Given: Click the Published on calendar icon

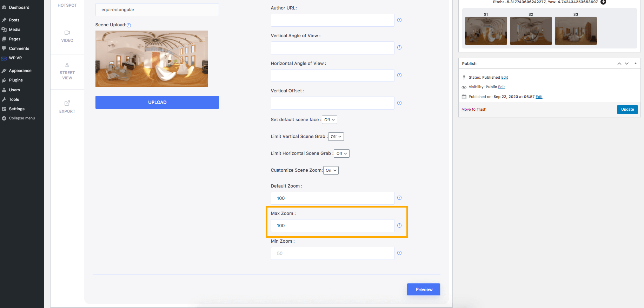Looking at the screenshot, I should [x=464, y=97].
